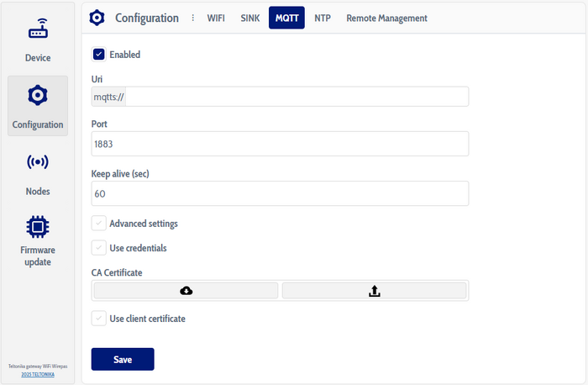Select the Configuration gear icon in sidebar
Image resolution: width=588 pixels, height=385 pixels.
(x=38, y=96)
